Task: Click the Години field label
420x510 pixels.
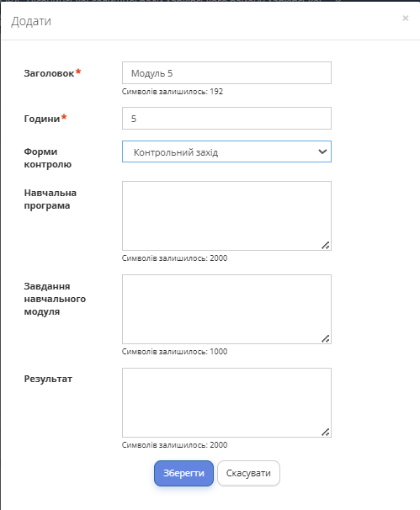Action: [x=42, y=119]
